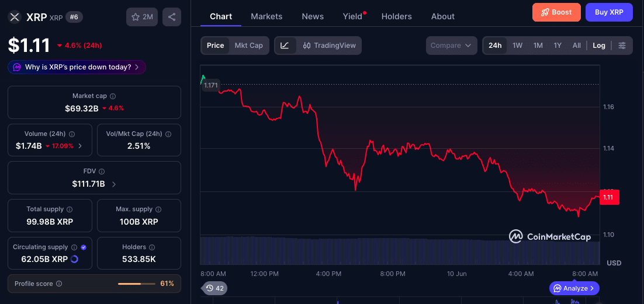Click the line chart view icon
The image size is (644, 304).
pos(285,45)
